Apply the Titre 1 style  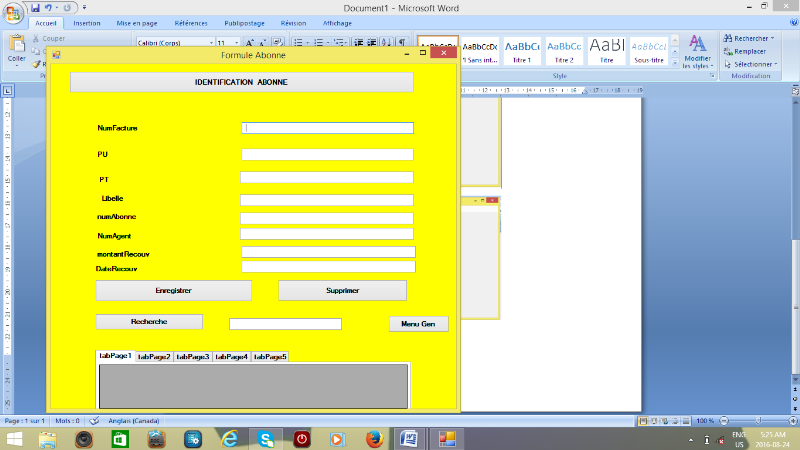pos(522,51)
